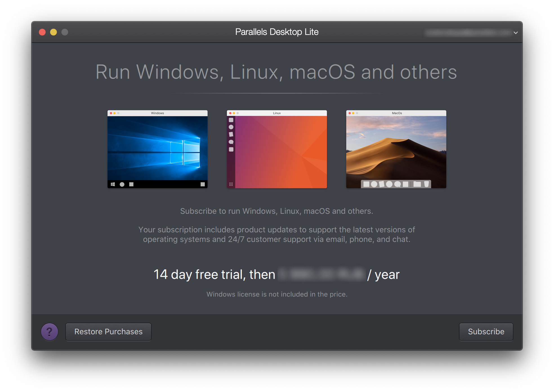Viewport: 554px width, 392px height.
Task: Click the "14 day free trial, then" text
Action: pos(214,274)
